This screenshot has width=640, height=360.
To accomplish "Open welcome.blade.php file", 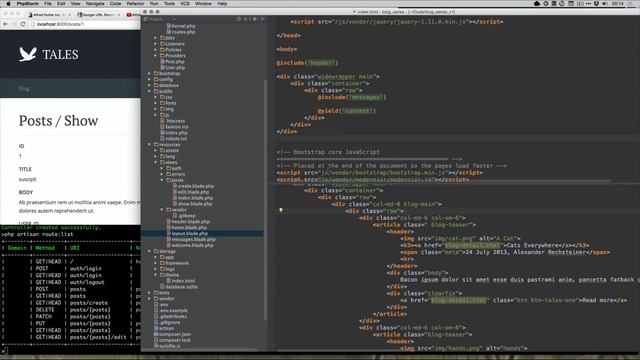I will (190, 245).
